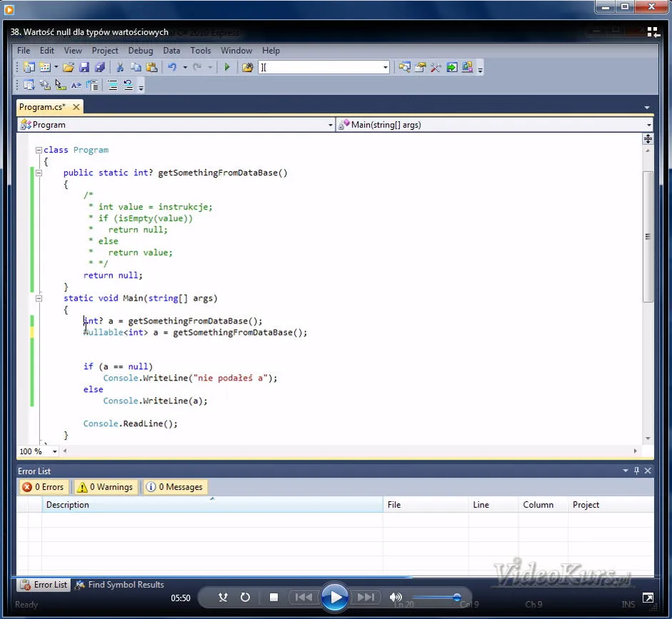
Task: Start debugging with the green play icon
Action: coord(227,67)
